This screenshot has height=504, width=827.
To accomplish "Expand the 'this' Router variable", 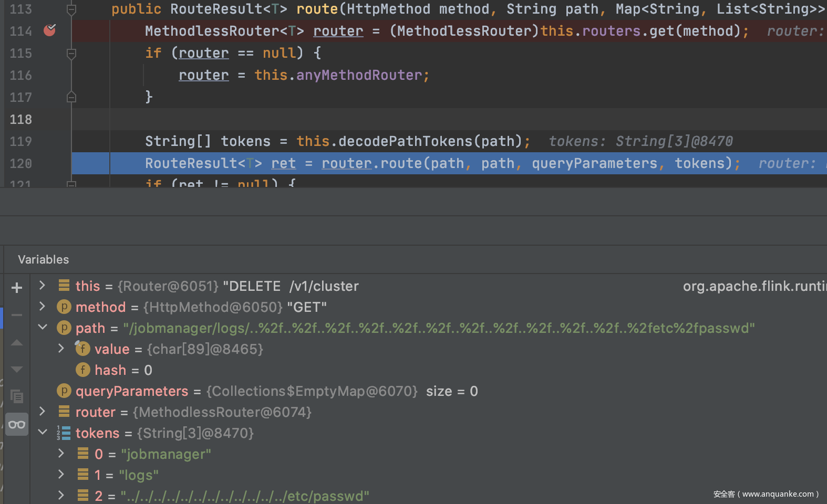I will (43, 286).
